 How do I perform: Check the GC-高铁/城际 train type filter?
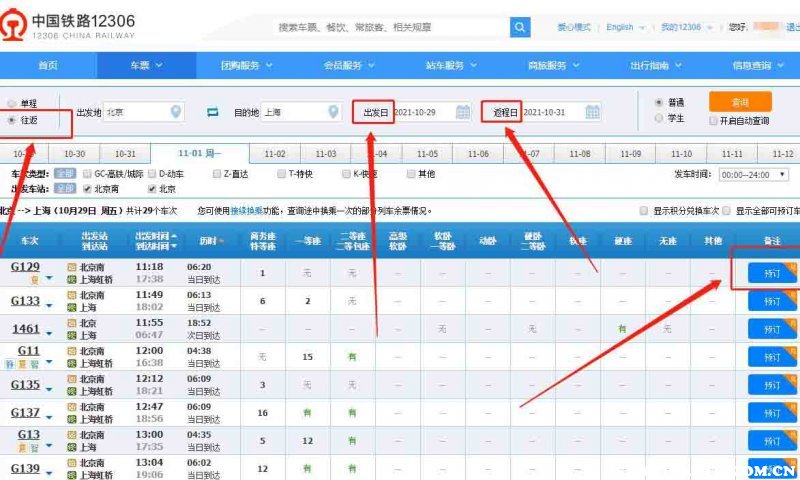click(88, 174)
